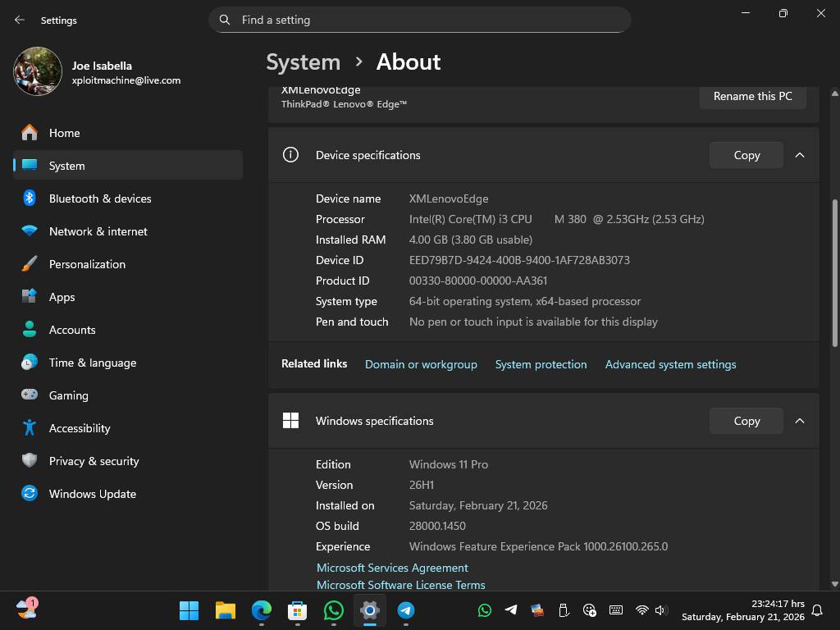Open Accounts settings

[x=128, y=330]
